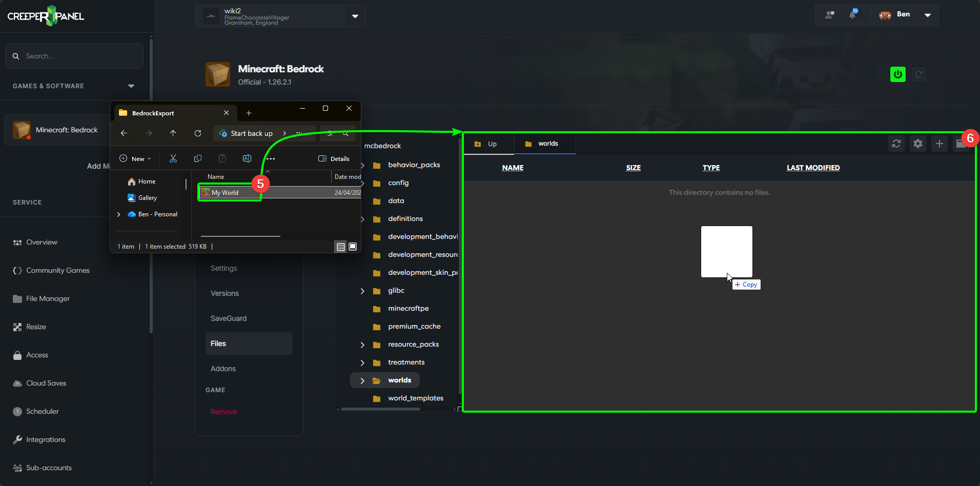Viewport: 980px width, 486px height.
Task: Click the green power button for the server
Action: click(898, 74)
